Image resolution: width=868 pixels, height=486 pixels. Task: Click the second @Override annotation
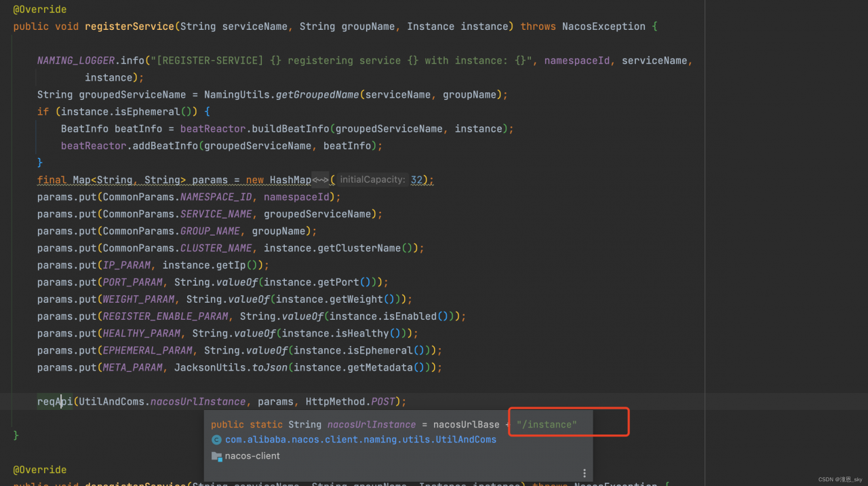click(x=40, y=470)
